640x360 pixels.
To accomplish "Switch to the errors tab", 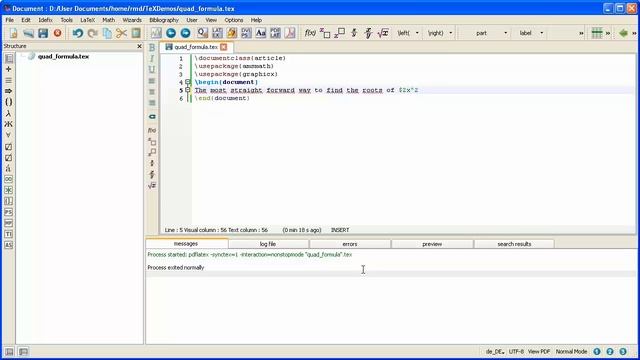I will click(350, 244).
